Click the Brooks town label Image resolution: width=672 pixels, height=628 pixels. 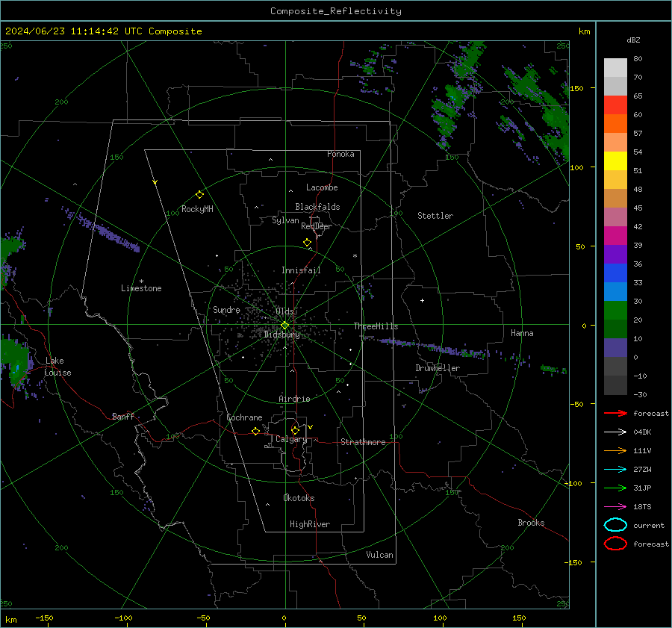(x=531, y=523)
